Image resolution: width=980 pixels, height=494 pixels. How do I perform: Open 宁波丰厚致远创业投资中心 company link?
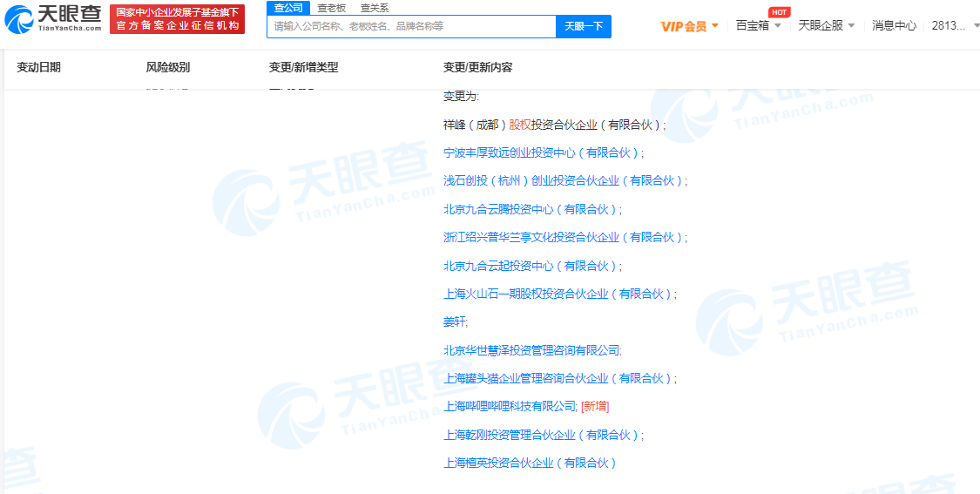click(x=541, y=152)
